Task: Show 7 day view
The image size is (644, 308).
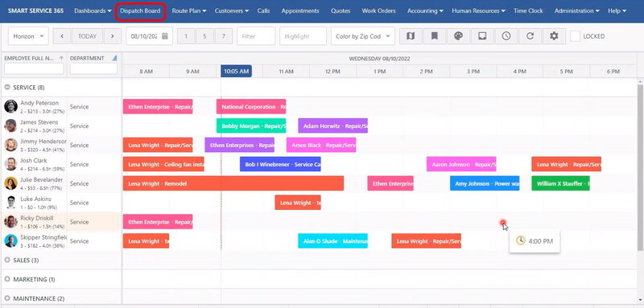Action: (224, 36)
